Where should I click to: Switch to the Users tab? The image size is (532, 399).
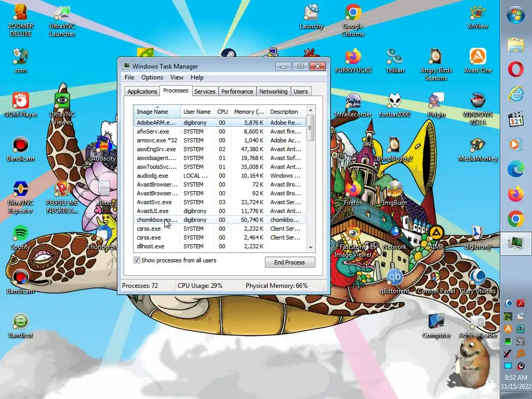tap(301, 91)
